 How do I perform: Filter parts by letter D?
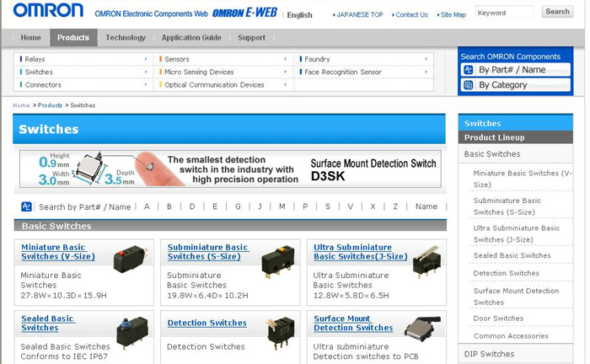point(192,206)
